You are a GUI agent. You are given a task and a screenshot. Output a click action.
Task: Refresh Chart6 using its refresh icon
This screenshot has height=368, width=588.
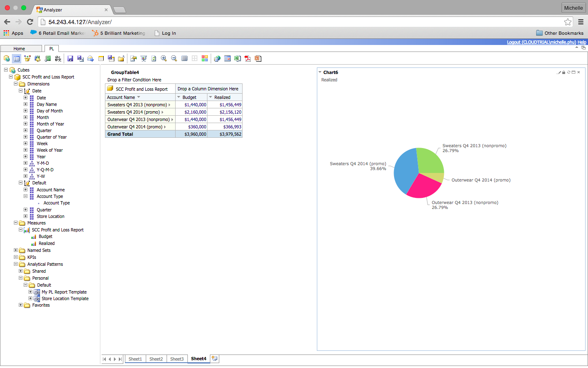[x=569, y=72]
